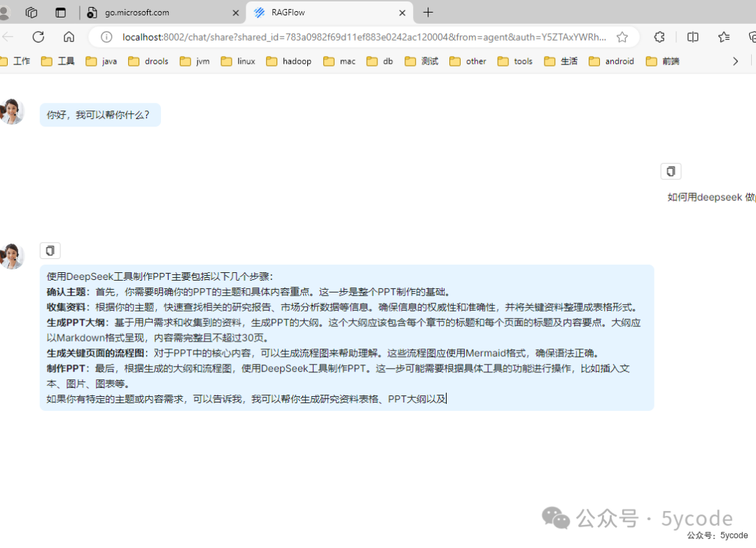
Task: Go to the browser home page
Action: click(x=69, y=36)
